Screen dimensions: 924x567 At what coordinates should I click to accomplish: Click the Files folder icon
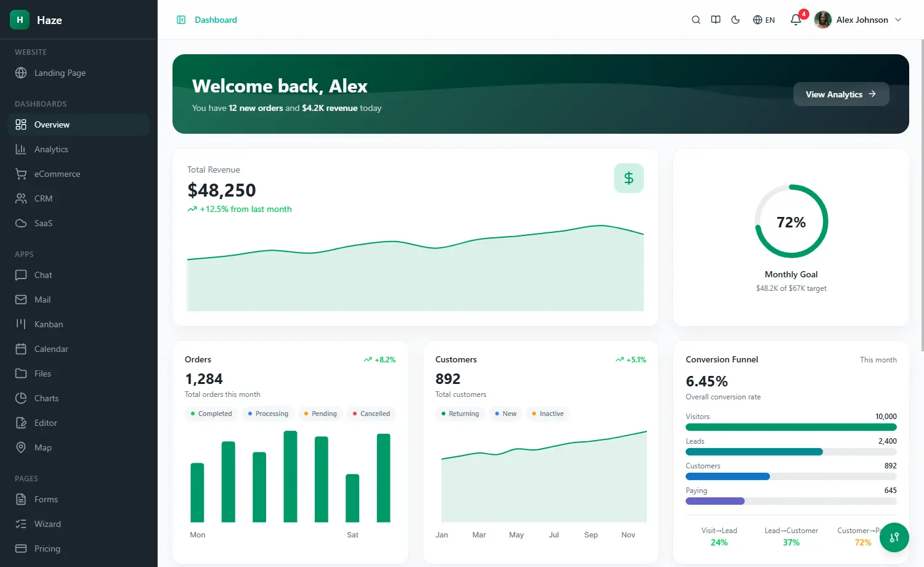(21, 373)
